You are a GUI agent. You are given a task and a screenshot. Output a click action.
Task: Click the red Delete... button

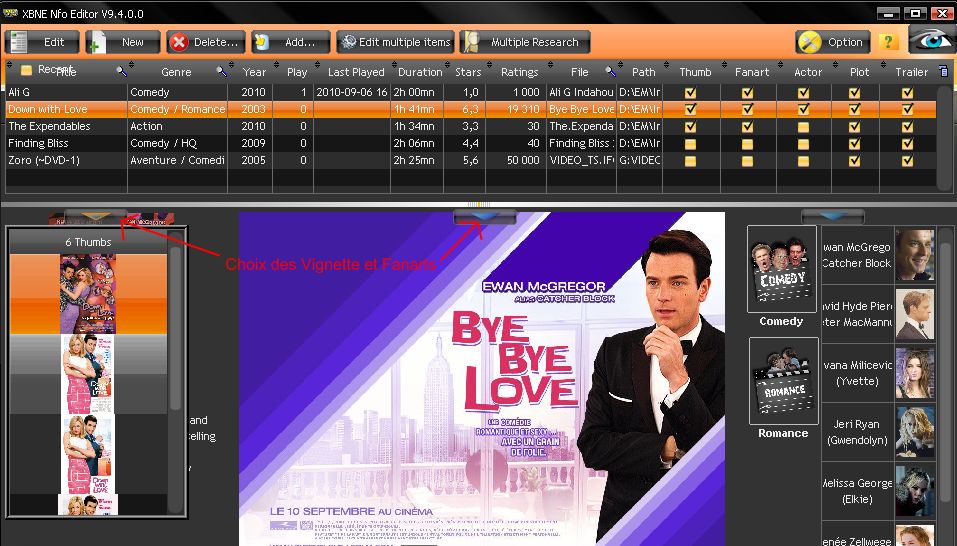coord(206,42)
